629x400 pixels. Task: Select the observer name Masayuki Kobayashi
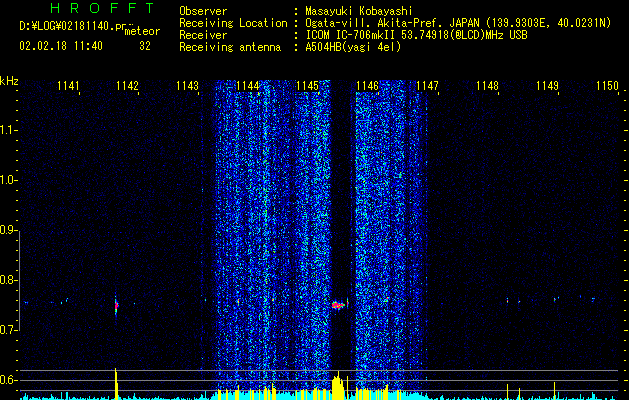click(359, 11)
